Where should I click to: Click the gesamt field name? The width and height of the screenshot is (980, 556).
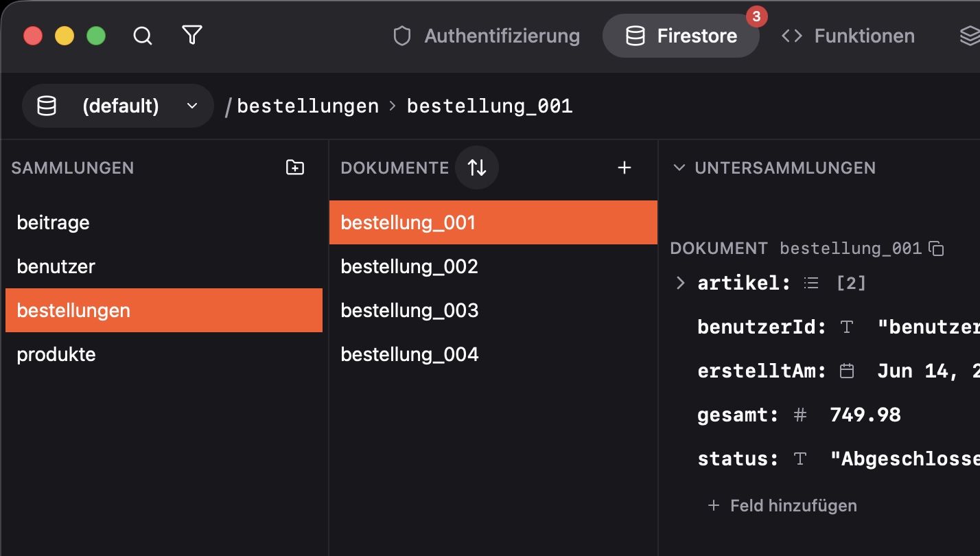tap(738, 415)
